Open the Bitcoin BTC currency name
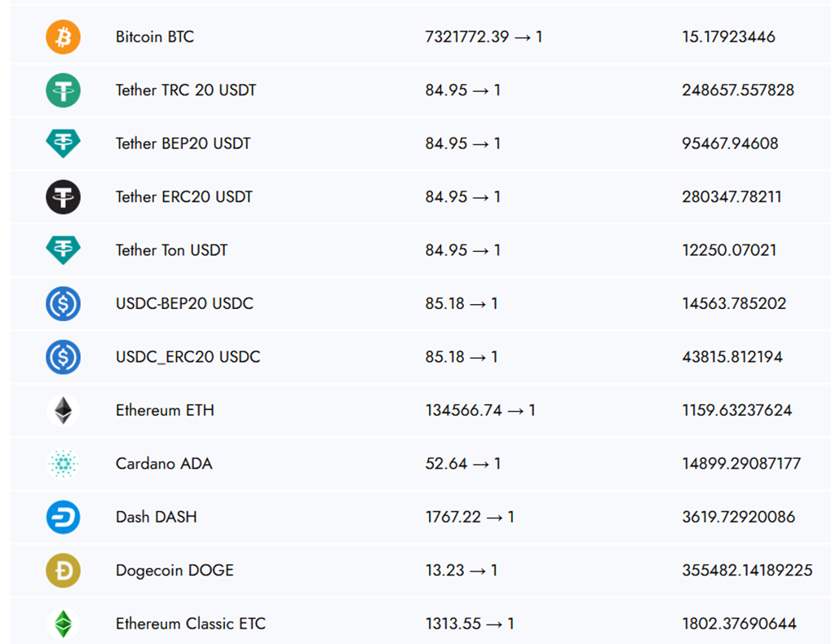Image resolution: width=831 pixels, height=644 pixels. coord(155,37)
